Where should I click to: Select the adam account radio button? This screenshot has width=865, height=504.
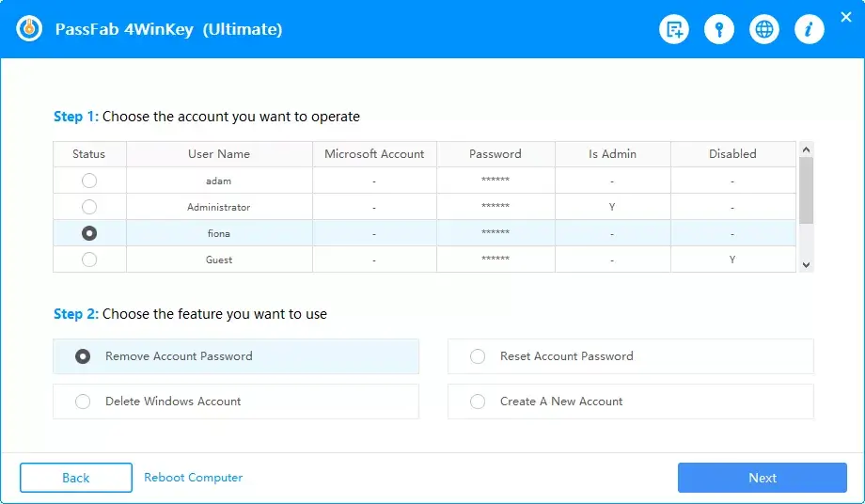click(89, 181)
